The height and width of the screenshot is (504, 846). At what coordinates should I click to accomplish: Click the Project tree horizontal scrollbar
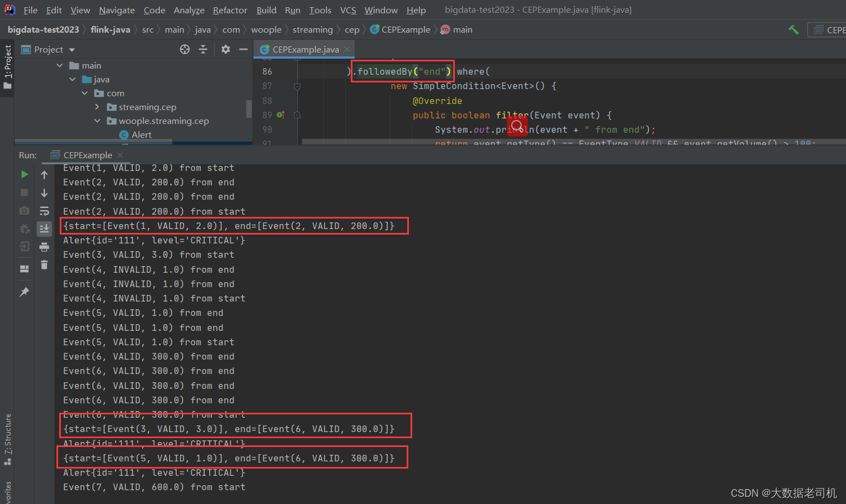click(93, 142)
